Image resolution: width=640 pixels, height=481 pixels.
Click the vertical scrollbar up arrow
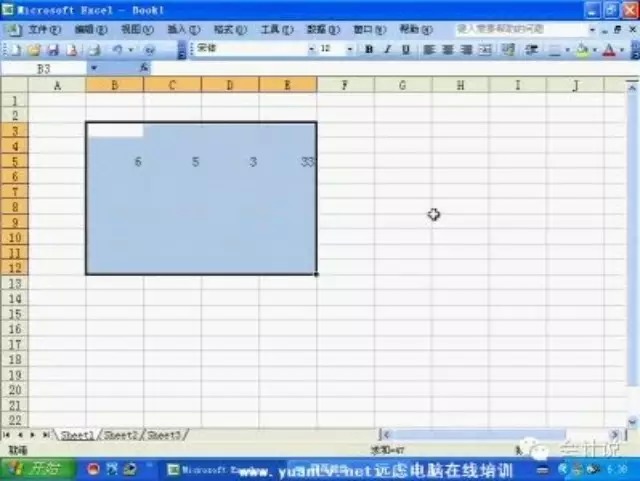tap(632, 87)
